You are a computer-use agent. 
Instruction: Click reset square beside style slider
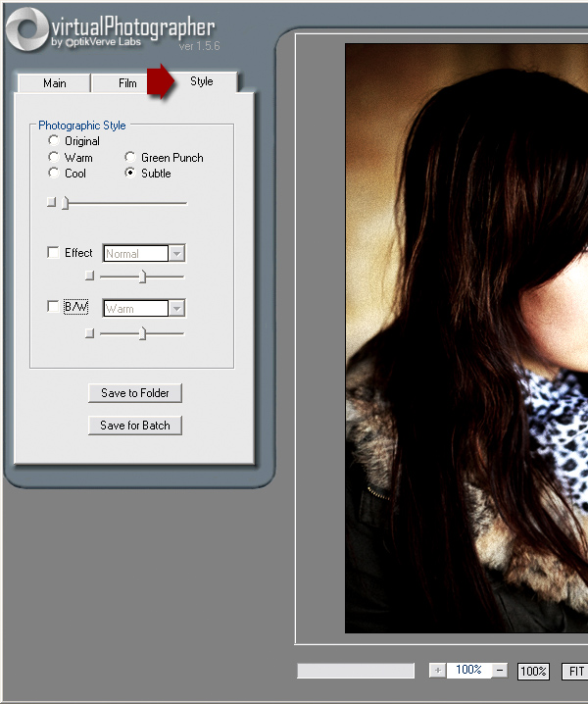(51, 202)
